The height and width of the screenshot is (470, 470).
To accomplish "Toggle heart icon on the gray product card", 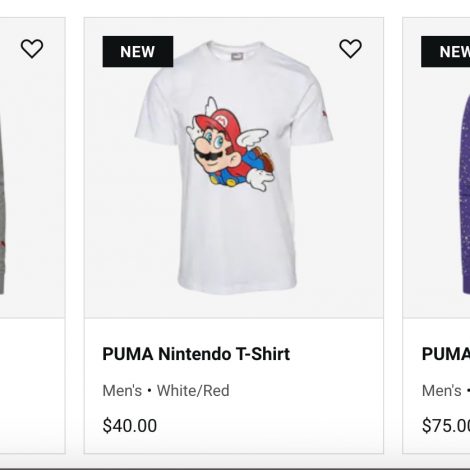I will tap(32, 49).
